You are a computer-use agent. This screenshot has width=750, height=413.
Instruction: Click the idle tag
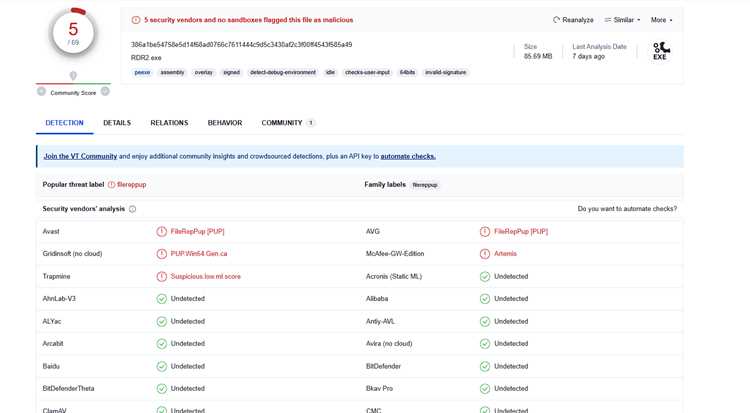(331, 73)
